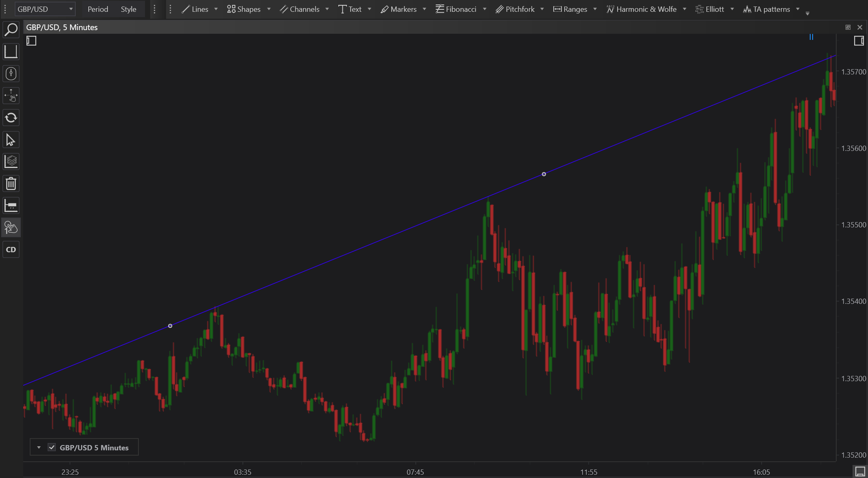The width and height of the screenshot is (868, 478).
Task: Click the hand drawing mode icon
Action: tap(11, 227)
